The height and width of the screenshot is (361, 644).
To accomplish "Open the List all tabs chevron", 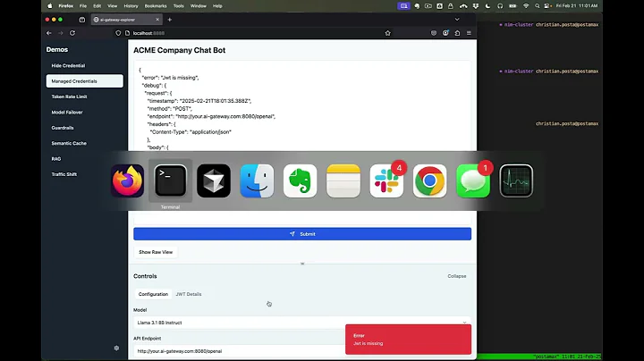I will coord(457,20).
